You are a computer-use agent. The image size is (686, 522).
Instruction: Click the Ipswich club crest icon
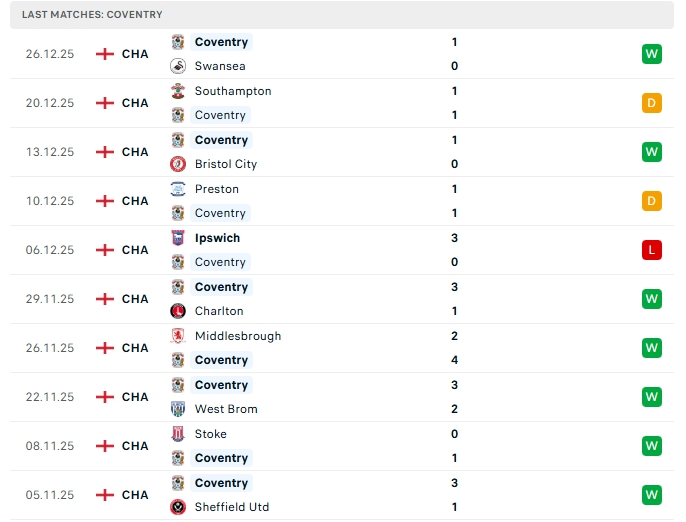pyautogui.click(x=178, y=238)
